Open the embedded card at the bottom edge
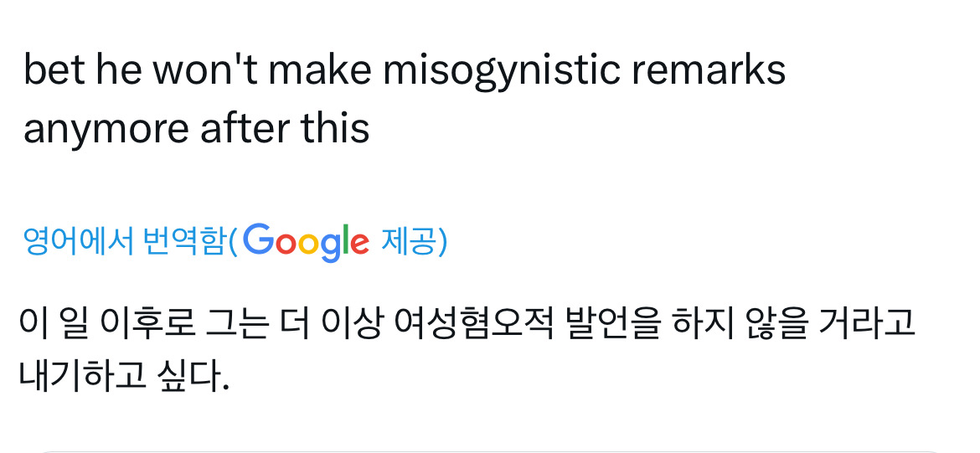The height and width of the screenshot is (453, 980). pos(490,450)
